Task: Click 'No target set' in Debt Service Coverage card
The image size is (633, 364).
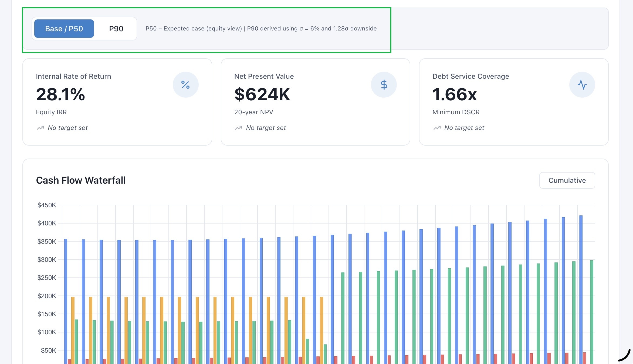Action: coord(464,128)
